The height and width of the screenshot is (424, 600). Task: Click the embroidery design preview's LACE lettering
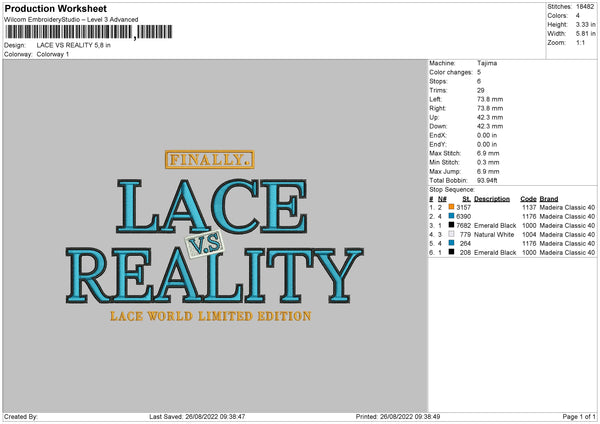212,206
